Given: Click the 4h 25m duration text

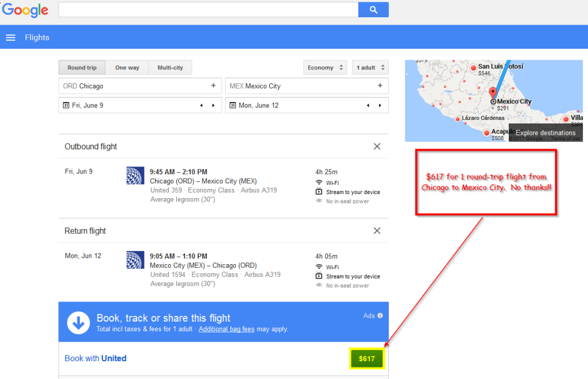Looking at the screenshot, I should point(326,172).
